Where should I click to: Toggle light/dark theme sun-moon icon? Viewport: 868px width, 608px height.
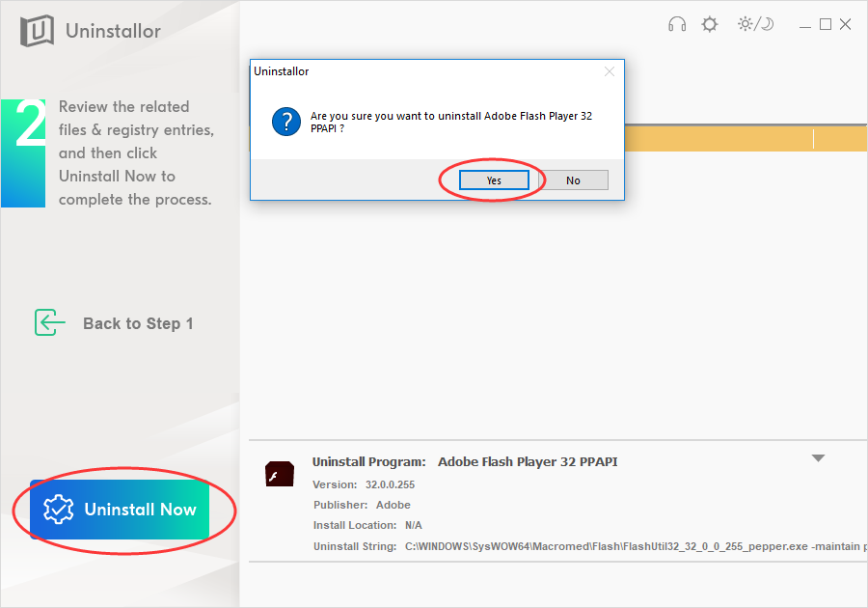click(755, 24)
